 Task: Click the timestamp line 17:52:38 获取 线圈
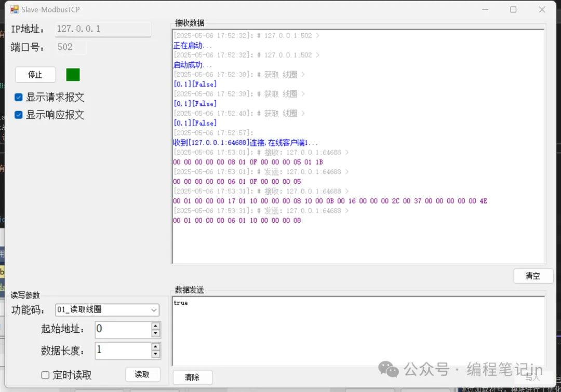[x=239, y=74]
